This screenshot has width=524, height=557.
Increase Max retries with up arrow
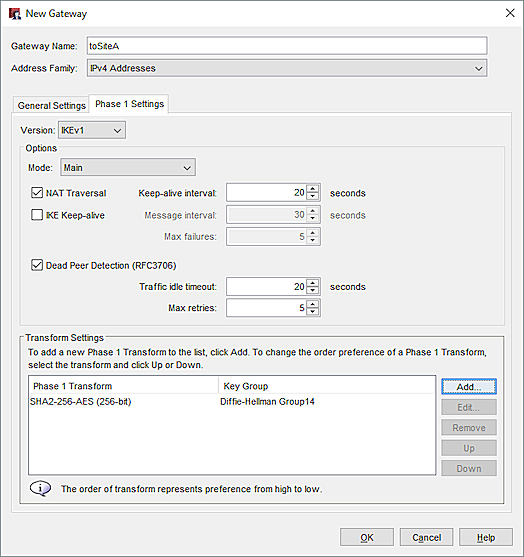(313, 304)
